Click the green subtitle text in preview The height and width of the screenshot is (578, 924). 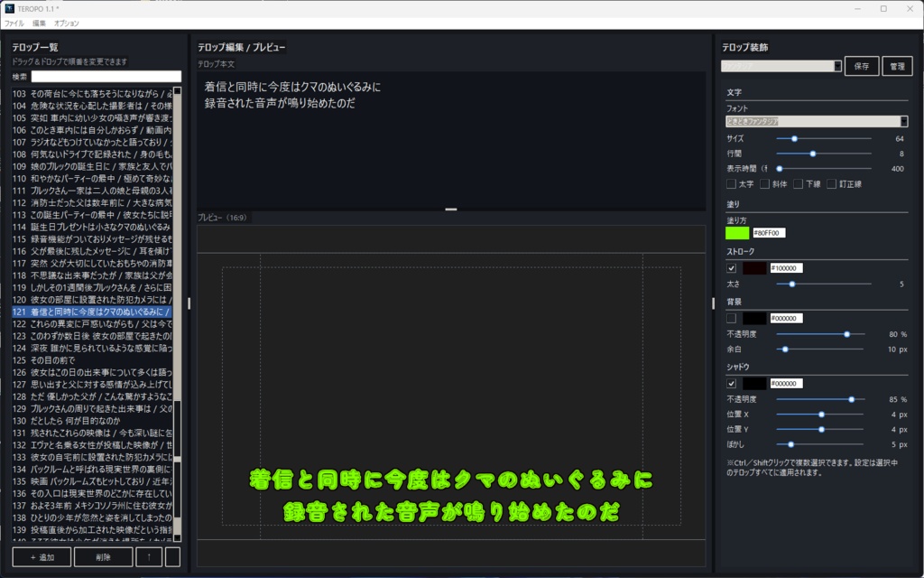coord(451,496)
